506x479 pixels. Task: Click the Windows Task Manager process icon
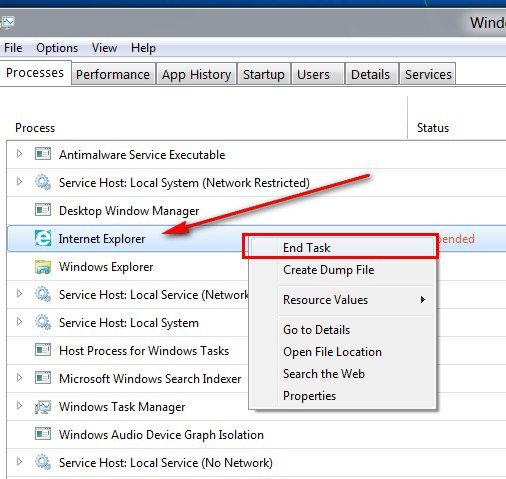coord(43,407)
